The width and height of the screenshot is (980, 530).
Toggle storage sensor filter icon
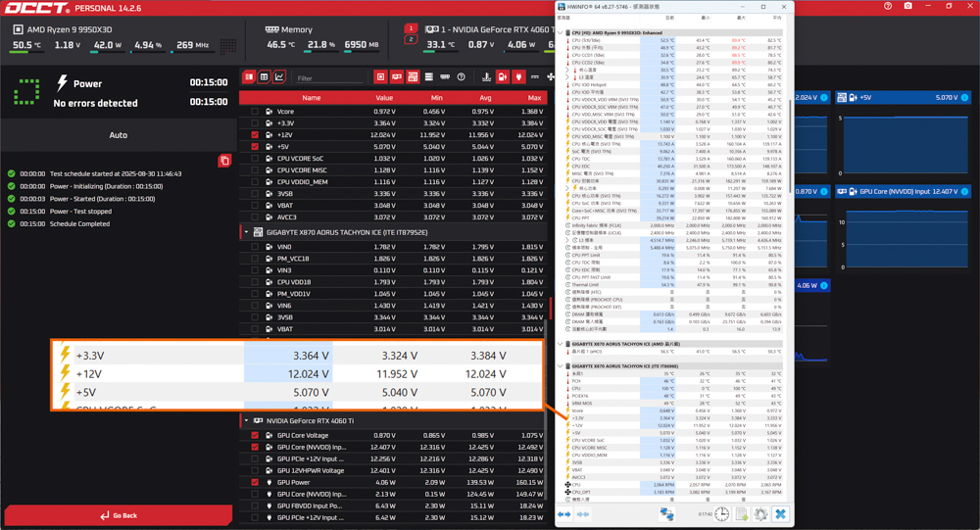(429, 76)
